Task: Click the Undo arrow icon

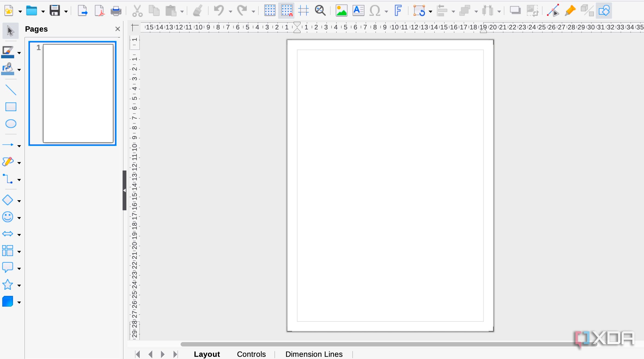Action: (x=219, y=11)
